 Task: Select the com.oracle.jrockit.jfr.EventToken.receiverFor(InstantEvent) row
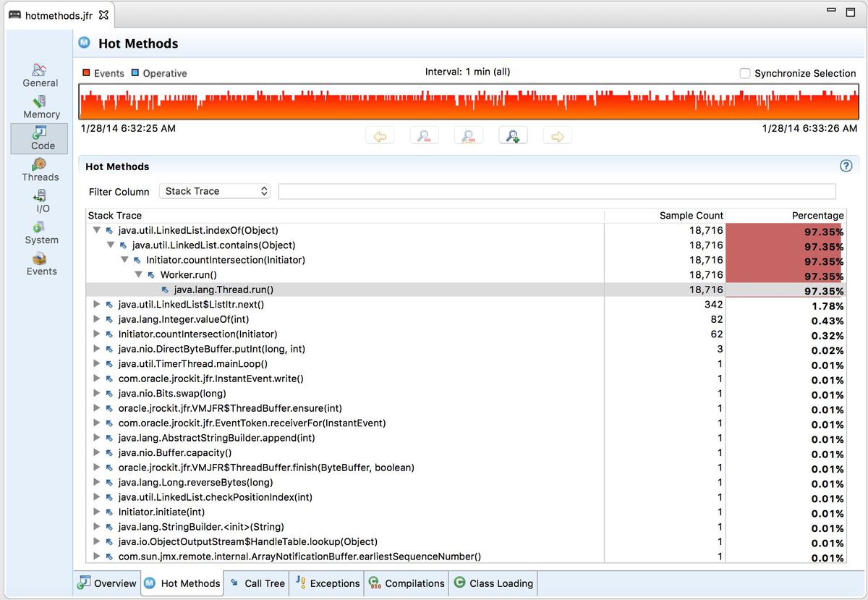[467, 423]
